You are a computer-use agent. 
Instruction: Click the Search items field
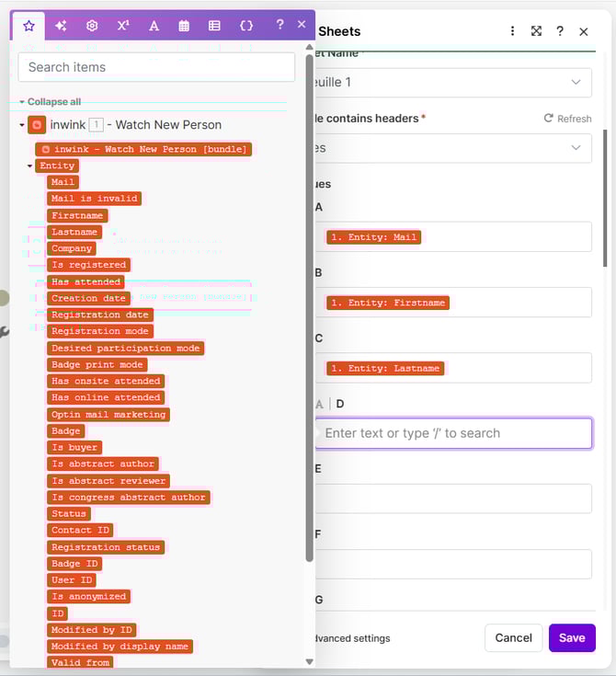click(x=156, y=67)
